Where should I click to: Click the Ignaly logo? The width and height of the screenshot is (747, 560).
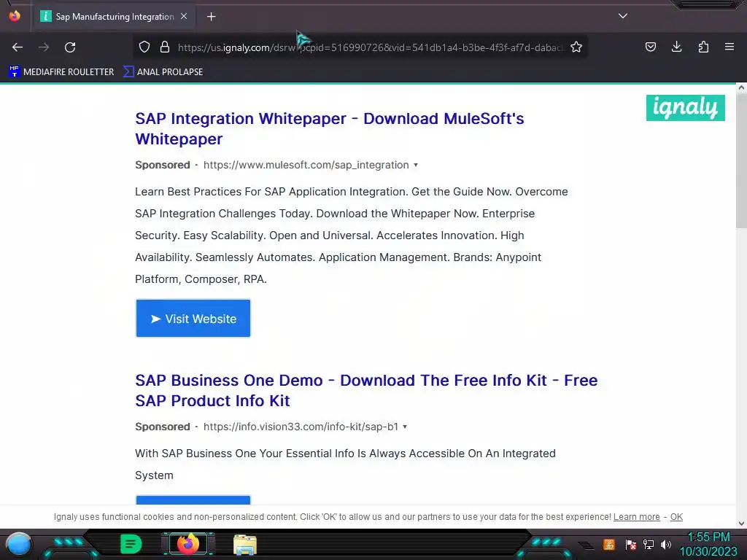686,108
